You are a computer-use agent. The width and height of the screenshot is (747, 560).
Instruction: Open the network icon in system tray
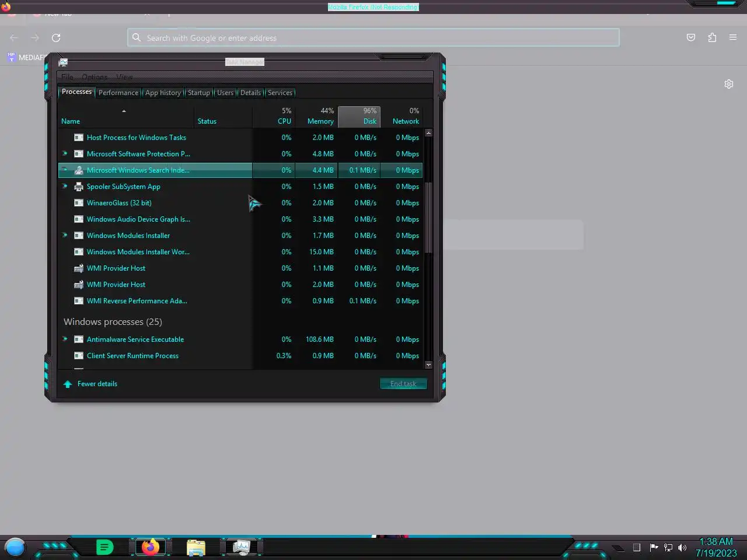coord(668,548)
